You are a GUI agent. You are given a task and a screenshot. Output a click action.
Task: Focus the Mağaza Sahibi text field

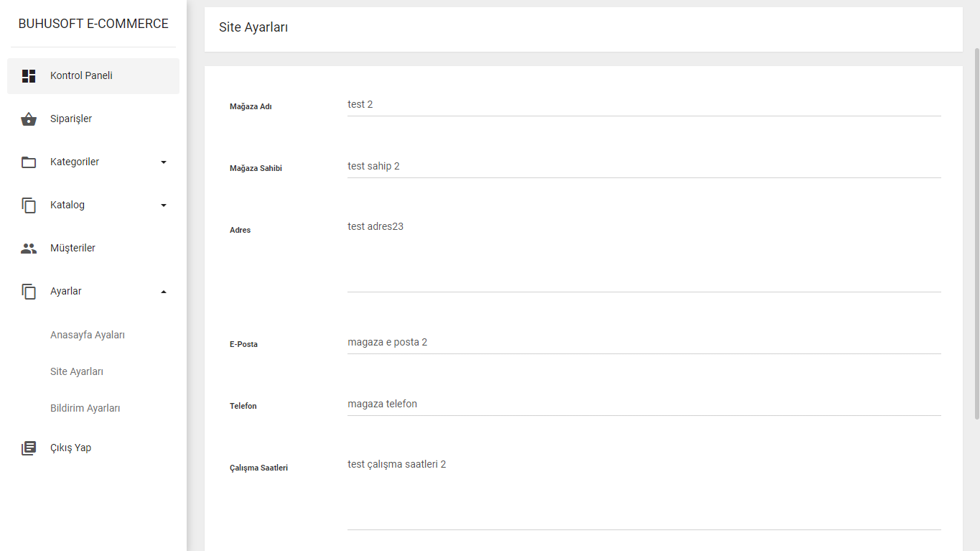[x=643, y=167]
